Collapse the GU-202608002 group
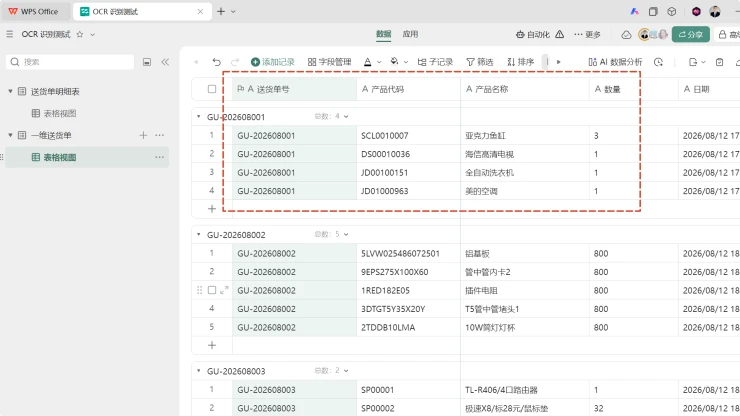 pyautogui.click(x=199, y=235)
